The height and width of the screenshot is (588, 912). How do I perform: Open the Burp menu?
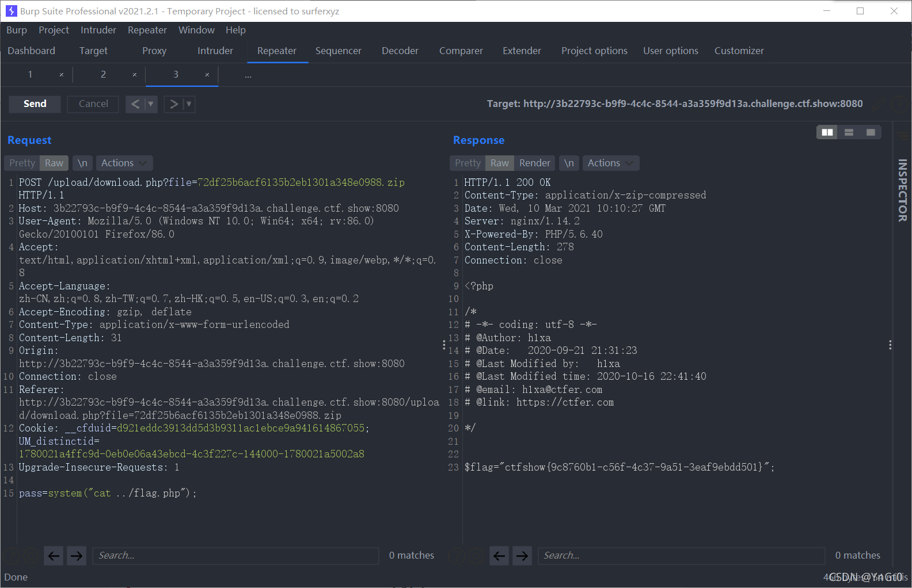pyautogui.click(x=17, y=30)
